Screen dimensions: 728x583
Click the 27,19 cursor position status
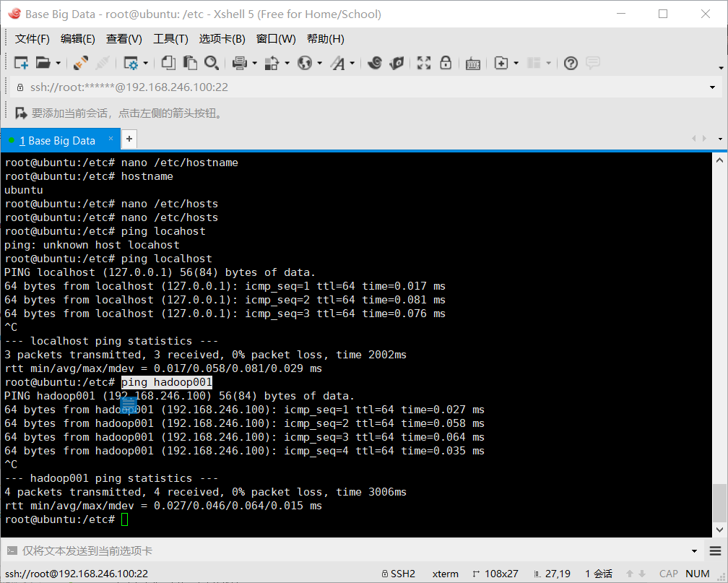[552, 574]
